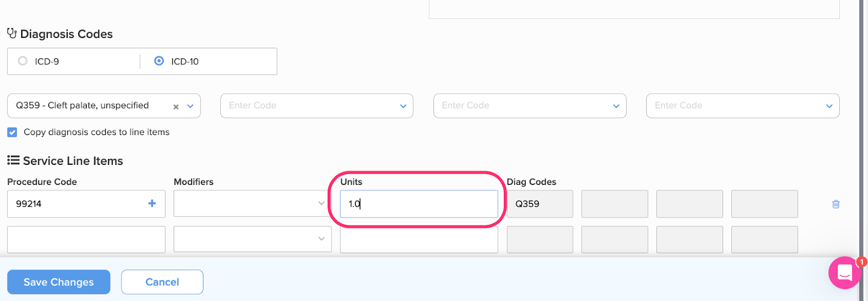This screenshot has height=301, width=868.
Task: Clear the Q359 Cleft palate diagnosis code
Action: 176,107
